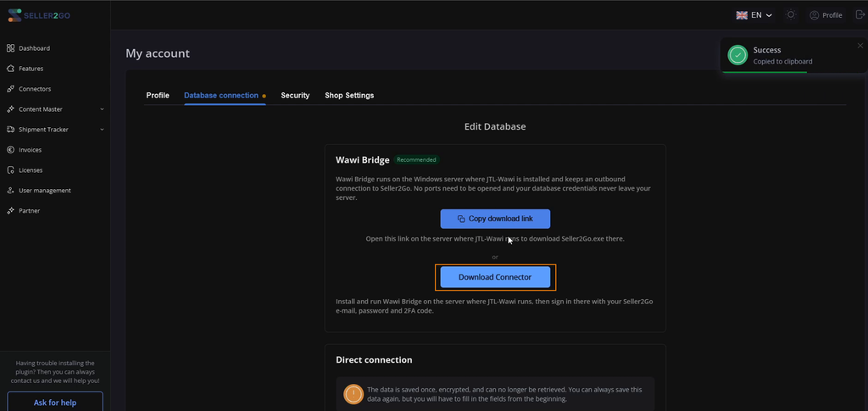Click the green success checkmark icon
868x411 pixels.
[x=737, y=55]
